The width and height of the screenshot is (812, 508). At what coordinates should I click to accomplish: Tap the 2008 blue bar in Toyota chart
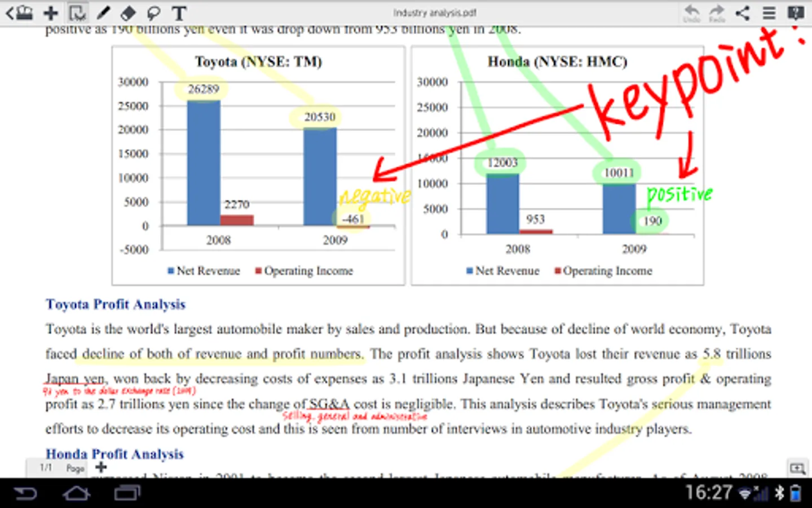point(204,163)
